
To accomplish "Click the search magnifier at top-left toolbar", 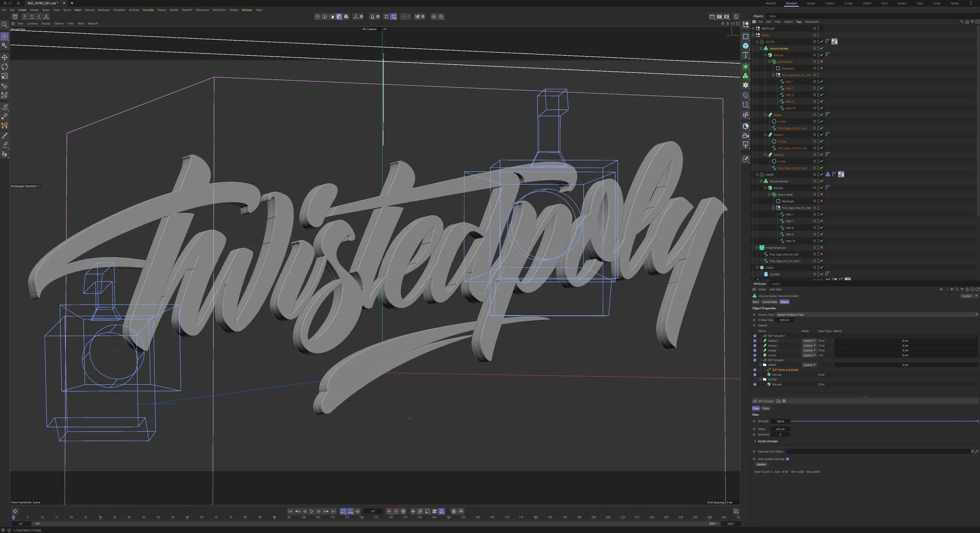I will (4, 25).
